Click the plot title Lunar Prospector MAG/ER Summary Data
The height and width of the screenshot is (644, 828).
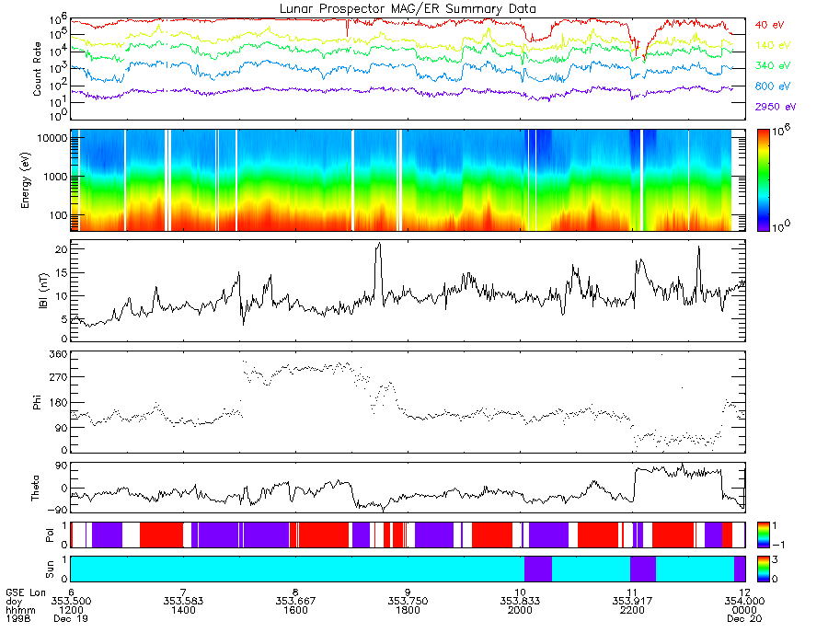coord(408,8)
